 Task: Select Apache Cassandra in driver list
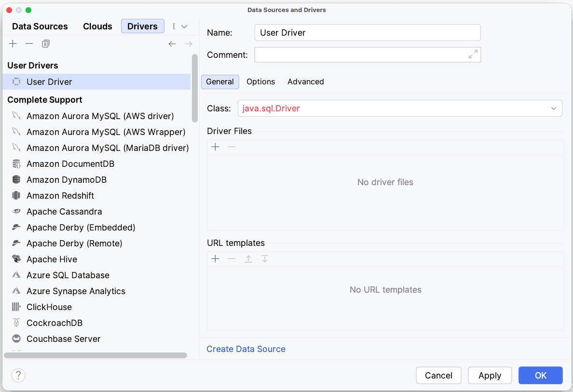pos(64,212)
